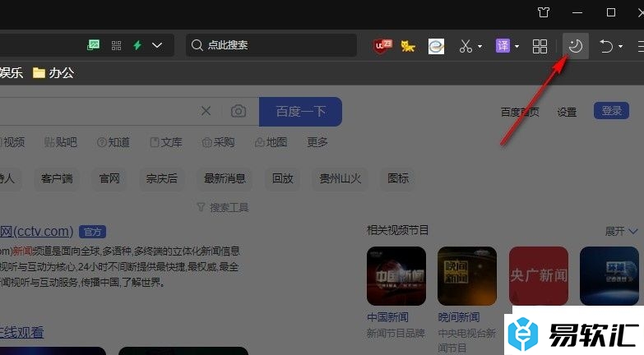
Task: Click the yellow cat extension icon
Action: (x=408, y=46)
